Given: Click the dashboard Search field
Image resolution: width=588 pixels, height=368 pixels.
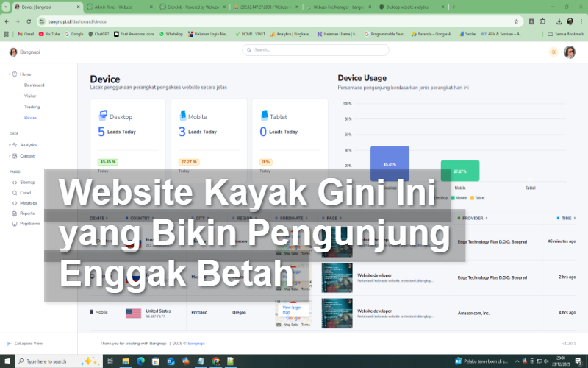Looking at the screenshot, I should [x=316, y=50].
